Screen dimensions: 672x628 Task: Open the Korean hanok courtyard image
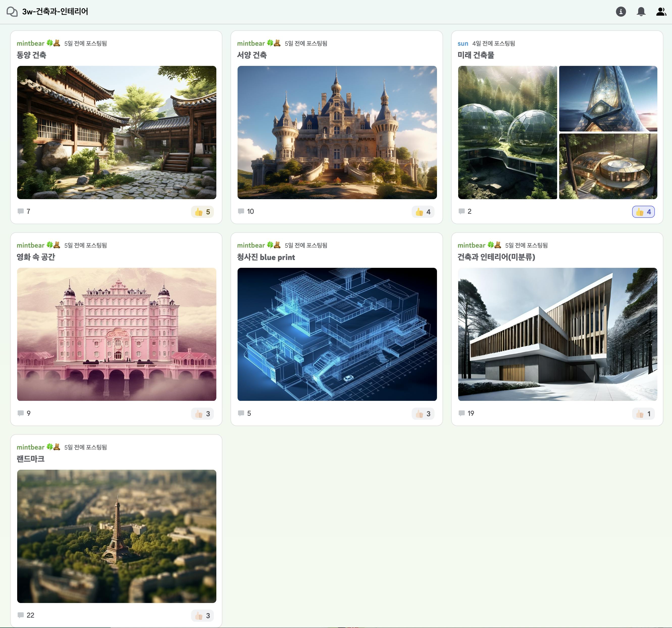(117, 132)
